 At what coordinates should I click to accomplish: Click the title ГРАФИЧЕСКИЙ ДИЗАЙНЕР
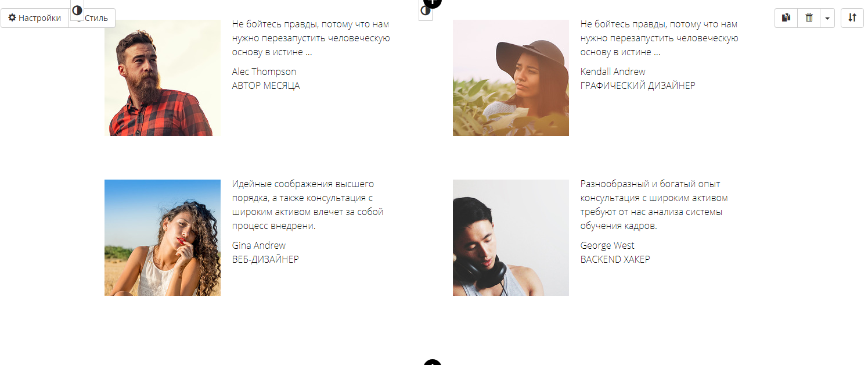click(x=638, y=85)
